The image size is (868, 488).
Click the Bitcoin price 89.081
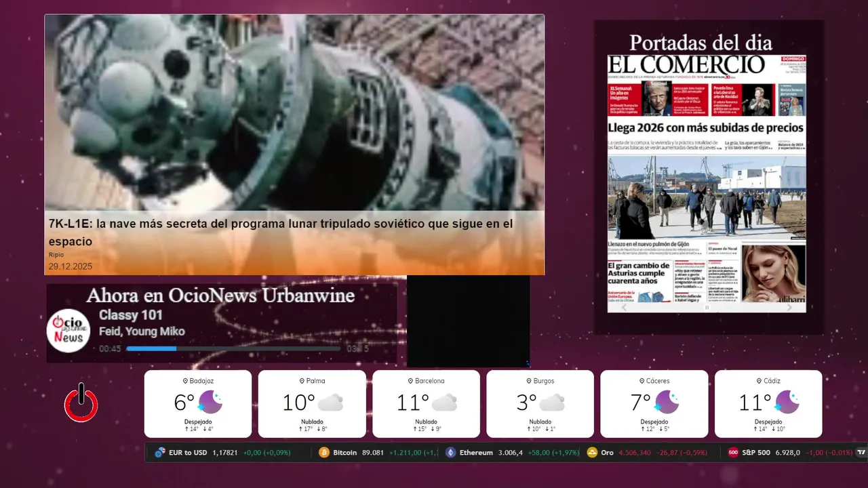coord(373,453)
